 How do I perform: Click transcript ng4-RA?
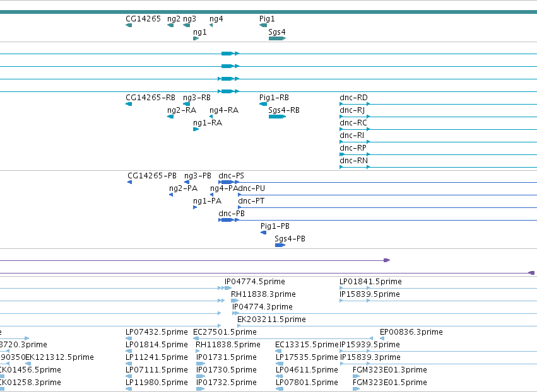point(224,110)
